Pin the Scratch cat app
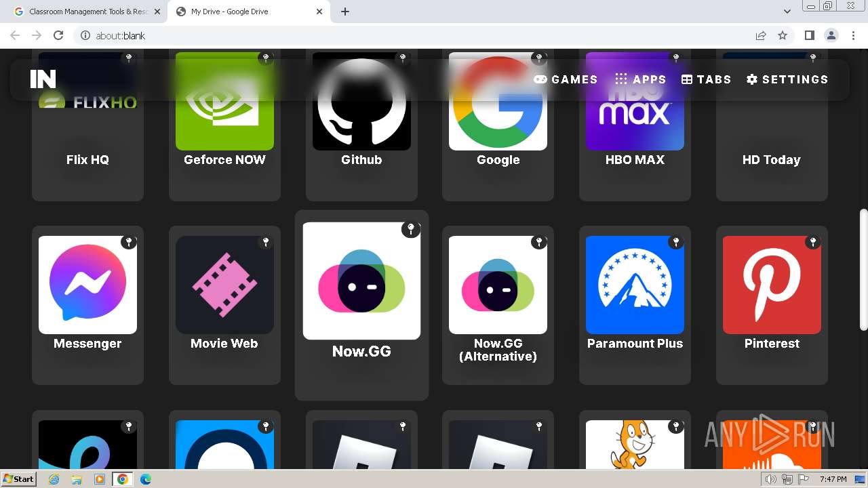This screenshot has height=488, width=868. tap(676, 426)
